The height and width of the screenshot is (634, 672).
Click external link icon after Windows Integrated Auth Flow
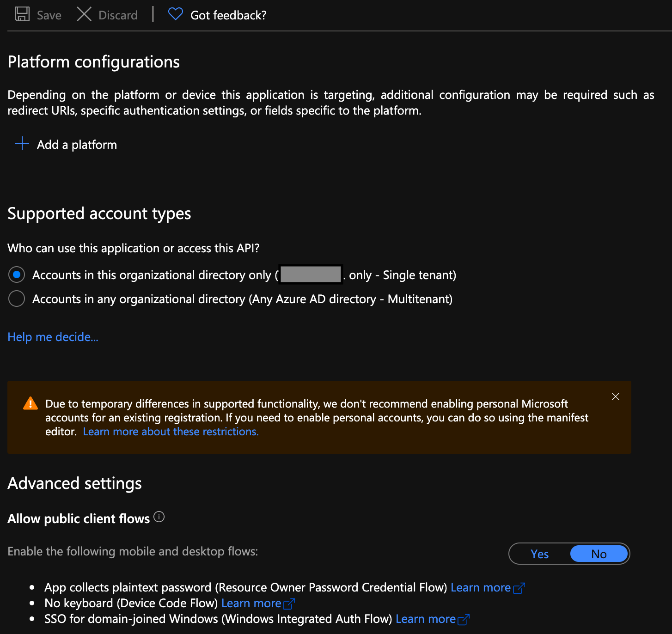(x=464, y=620)
